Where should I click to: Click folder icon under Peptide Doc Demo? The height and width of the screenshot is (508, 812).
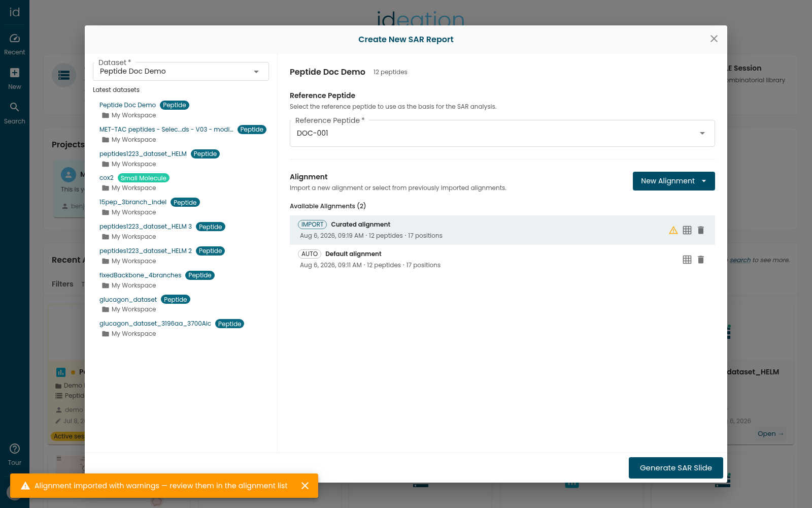(x=106, y=115)
